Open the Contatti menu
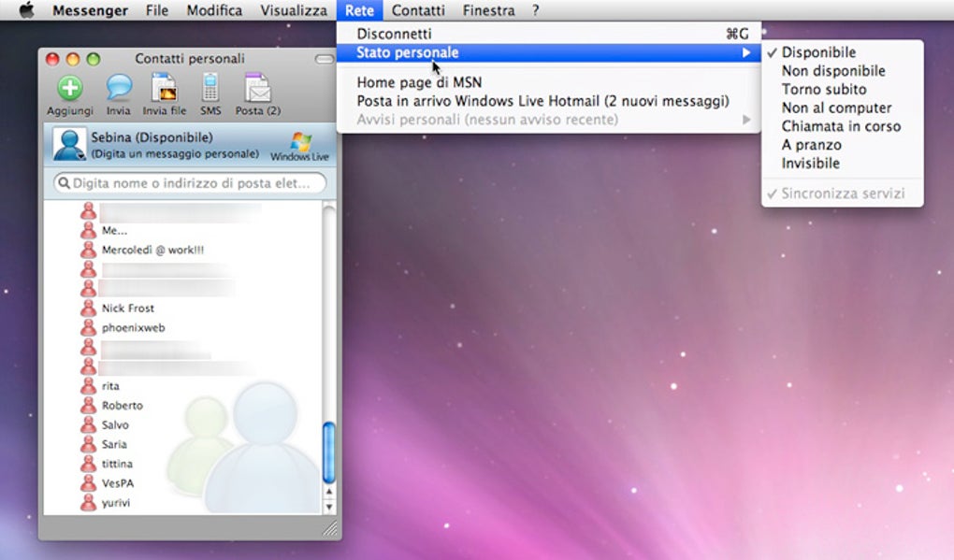The height and width of the screenshot is (560, 954). [x=418, y=10]
